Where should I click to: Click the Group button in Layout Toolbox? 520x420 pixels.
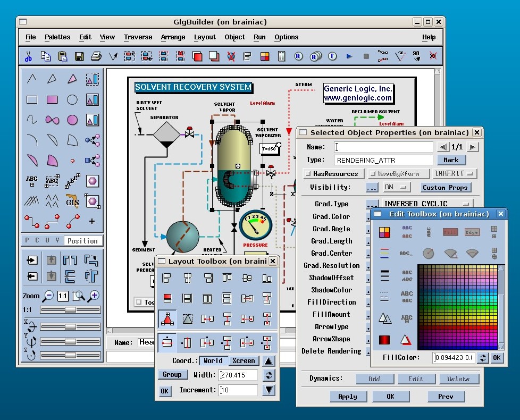(172, 374)
